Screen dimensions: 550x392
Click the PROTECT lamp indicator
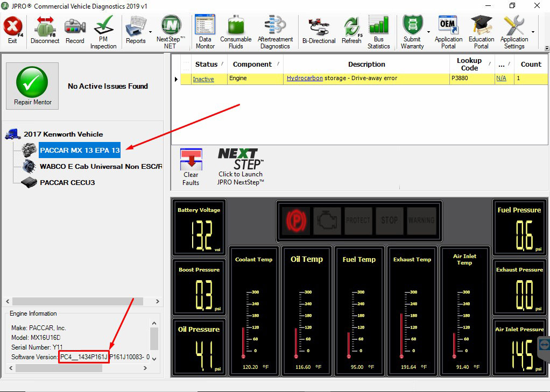(x=358, y=220)
